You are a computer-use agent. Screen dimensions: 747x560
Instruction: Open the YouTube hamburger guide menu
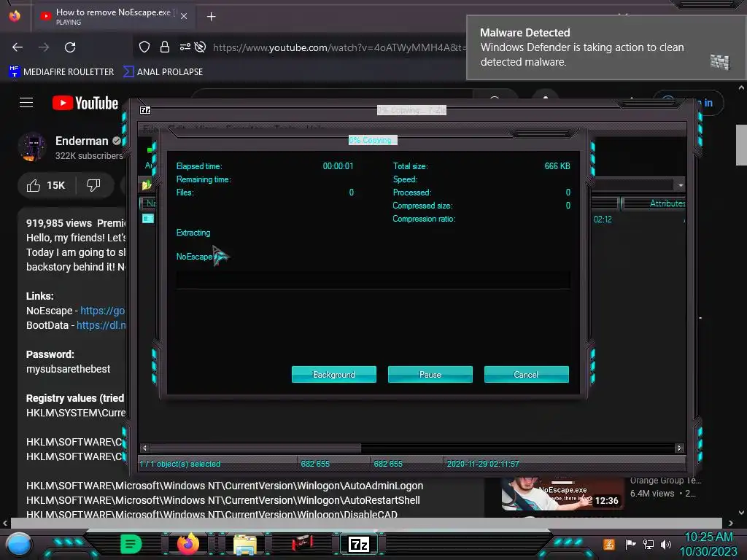[x=26, y=102]
